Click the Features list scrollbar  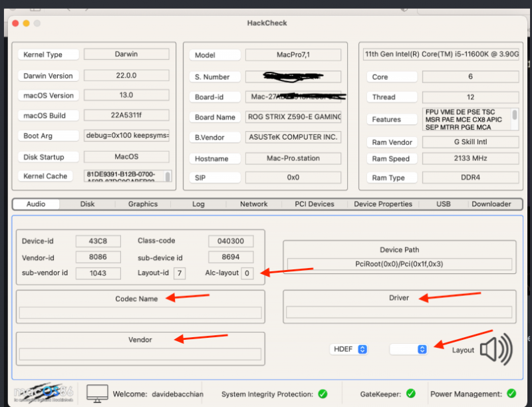click(x=515, y=119)
